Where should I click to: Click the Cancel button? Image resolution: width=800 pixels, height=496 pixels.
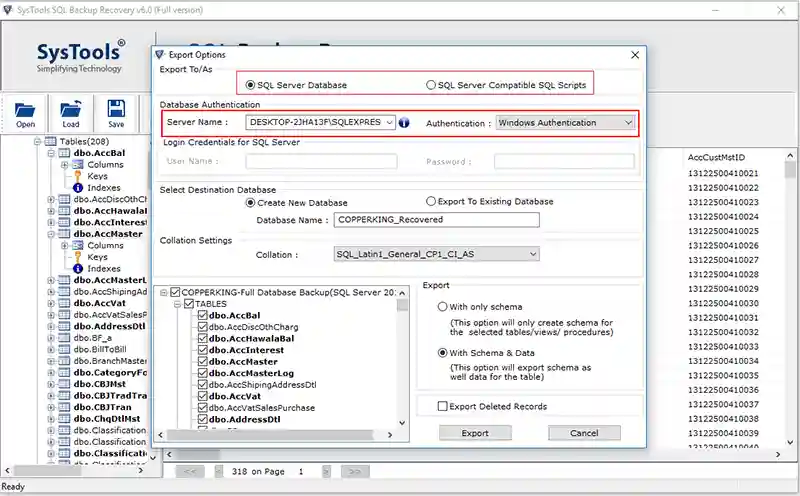pyautogui.click(x=584, y=433)
